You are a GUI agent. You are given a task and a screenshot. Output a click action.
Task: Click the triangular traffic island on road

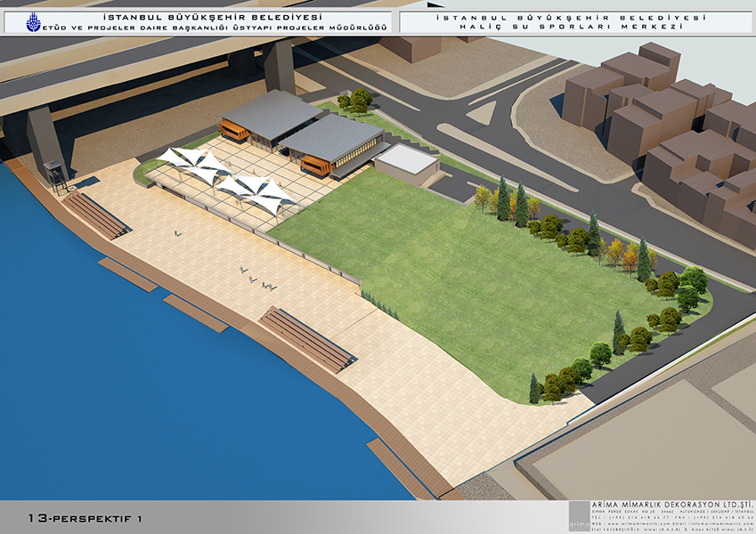click(482, 112)
